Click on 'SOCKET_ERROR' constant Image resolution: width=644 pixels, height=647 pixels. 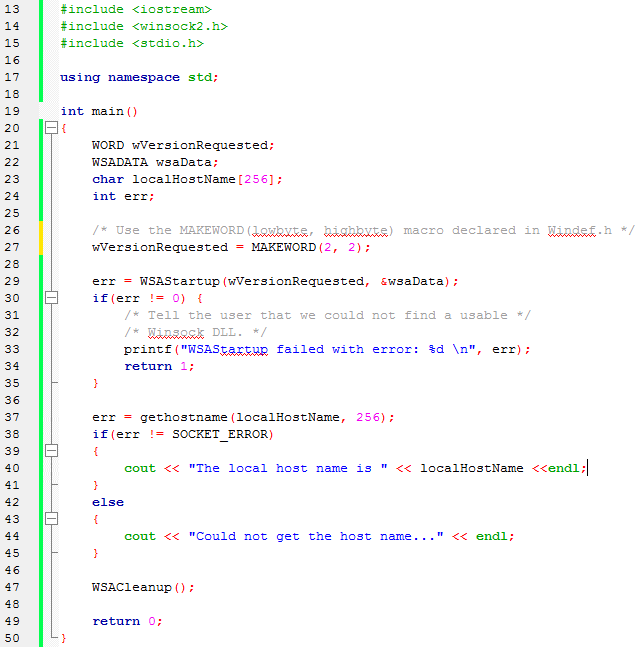click(x=220, y=434)
